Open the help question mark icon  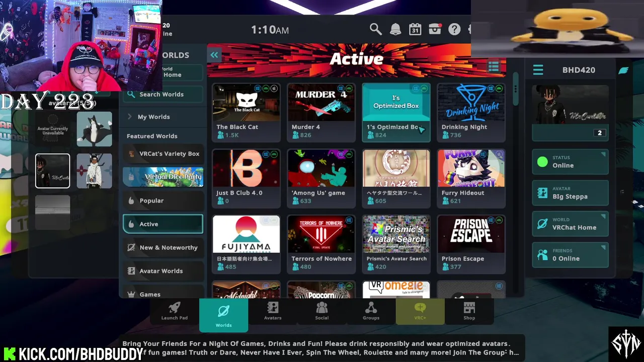pos(454,29)
